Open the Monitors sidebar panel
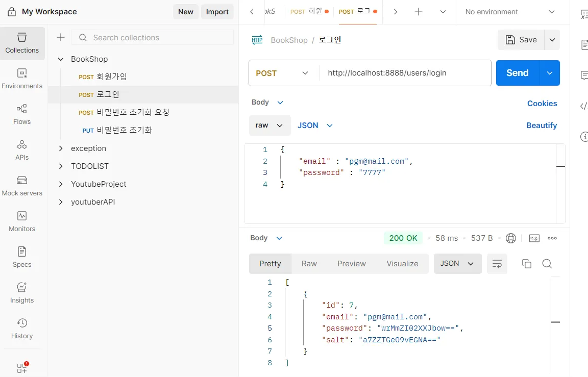 click(x=22, y=221)
